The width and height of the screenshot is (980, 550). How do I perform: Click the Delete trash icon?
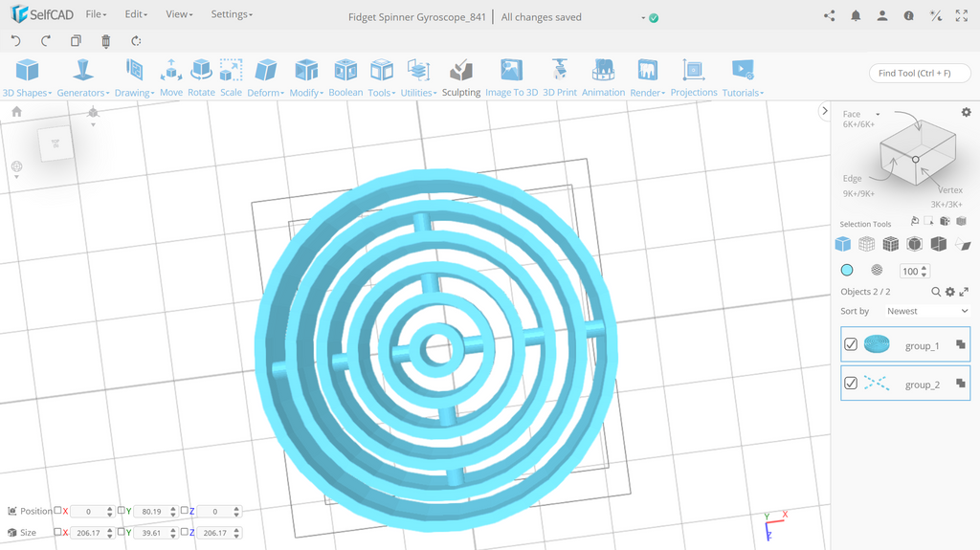point(105,41)
